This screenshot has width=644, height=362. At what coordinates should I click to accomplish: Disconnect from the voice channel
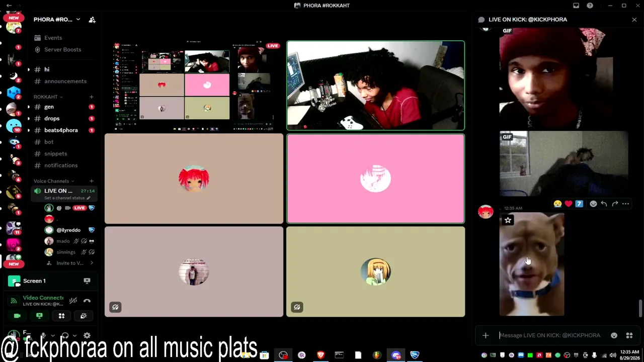point(87,301)
